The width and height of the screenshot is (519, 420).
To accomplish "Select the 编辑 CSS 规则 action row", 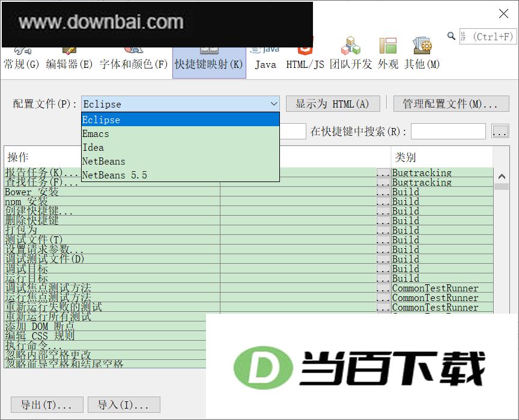I will [105, 336].
